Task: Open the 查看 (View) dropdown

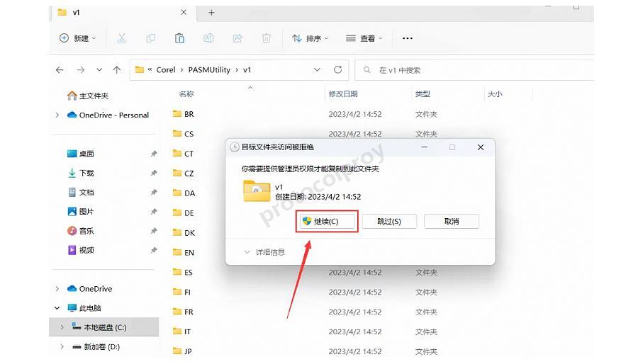Action: (364, 38)
